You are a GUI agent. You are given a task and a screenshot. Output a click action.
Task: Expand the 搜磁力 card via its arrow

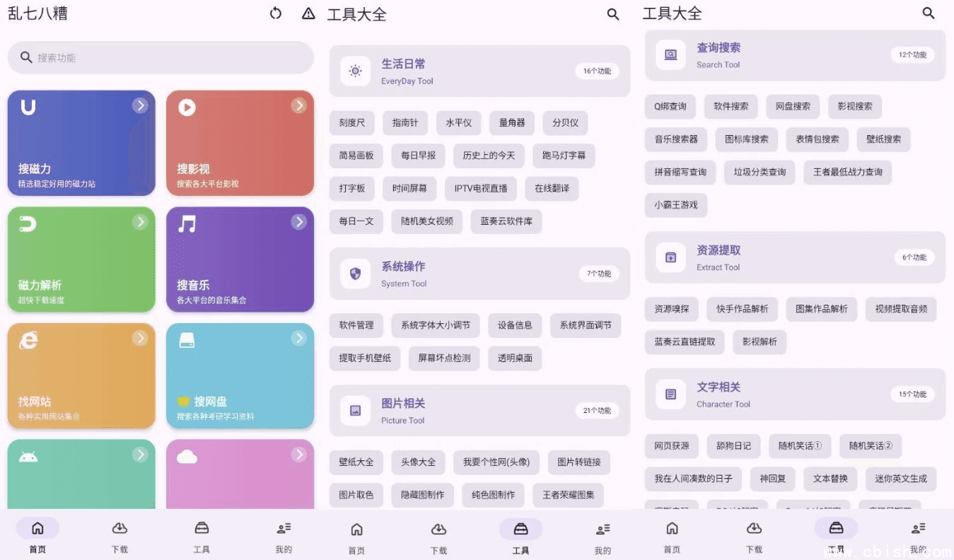point(140,105)
